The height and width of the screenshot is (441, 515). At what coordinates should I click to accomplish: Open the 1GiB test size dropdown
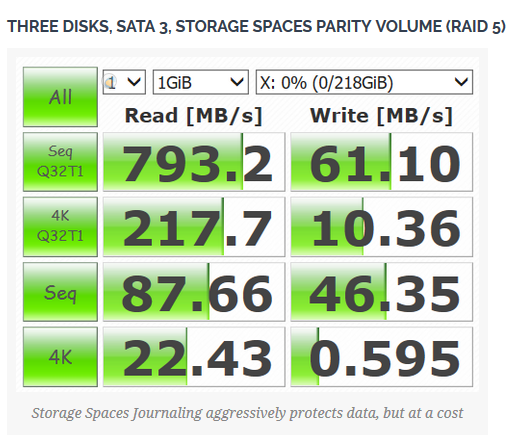point(200,82)
